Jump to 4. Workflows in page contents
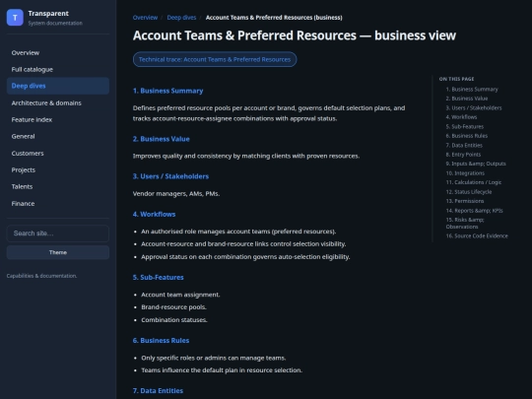The height and width of the screenshot is (399, 532). tap(461, 117)
